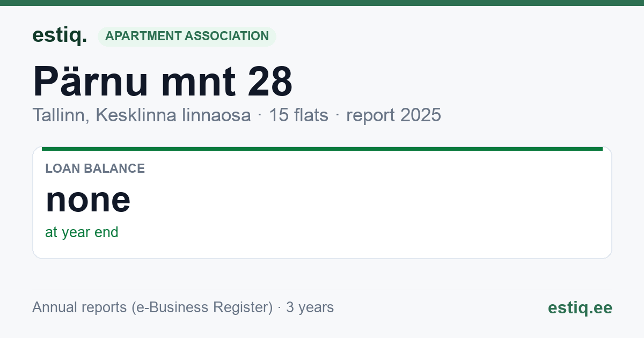The width and height of the screenshot is (644, 338).
Task: Select the APARTMENT ASSOCIATION badge
Action: coord(187,36)
